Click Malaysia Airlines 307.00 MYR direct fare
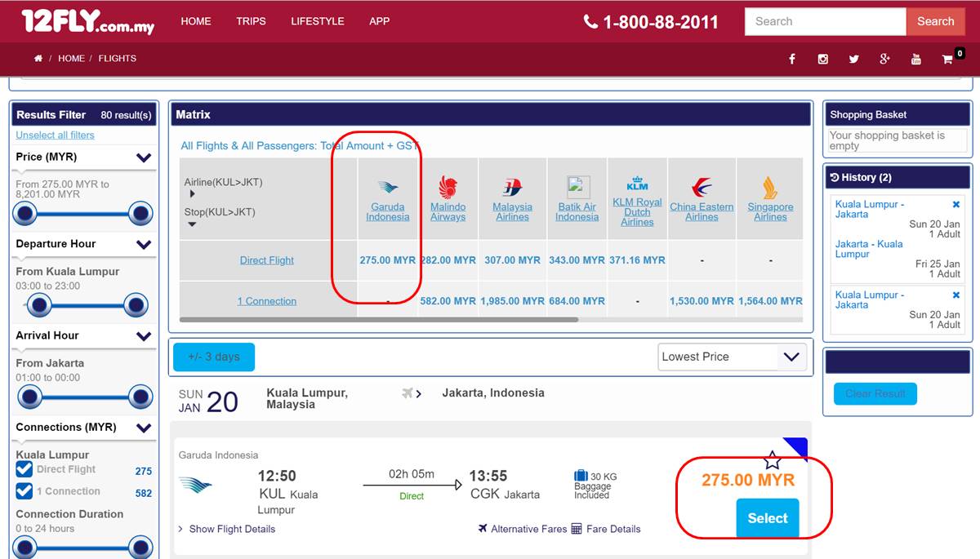The height and width of the screenshot is (559, 980). 512,260
